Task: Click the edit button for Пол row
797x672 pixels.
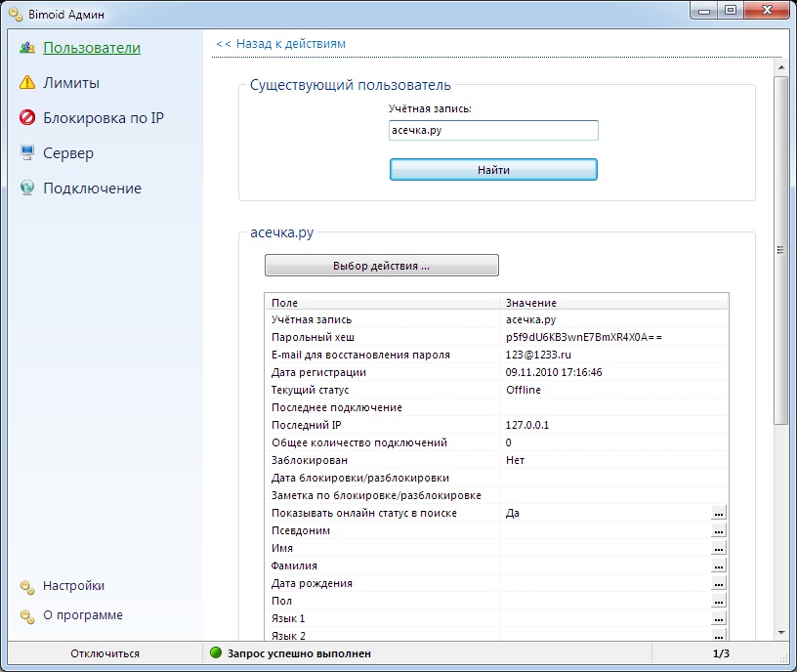Action: pos(718,601)
